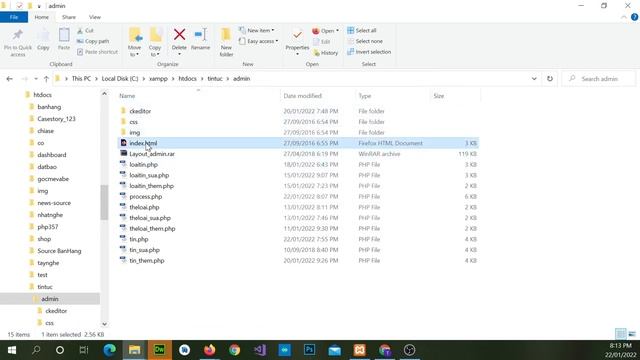Click Select none
Screen dimensions: 640x360
365,41
